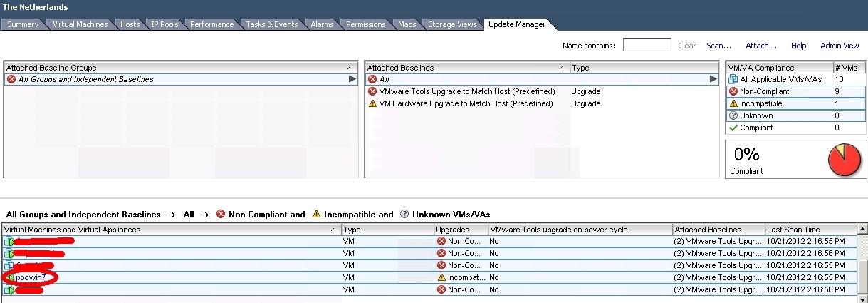The width and height of the screenshot is (868, 303).
Task: Click the # VMs column header
Action: point(849,68)
